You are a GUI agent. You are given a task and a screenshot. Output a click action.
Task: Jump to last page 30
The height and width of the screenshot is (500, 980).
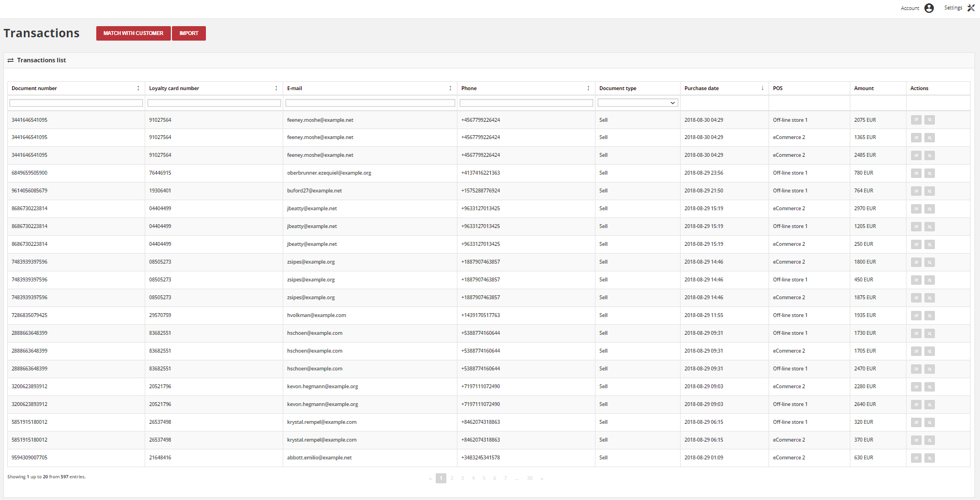[530, 478]
